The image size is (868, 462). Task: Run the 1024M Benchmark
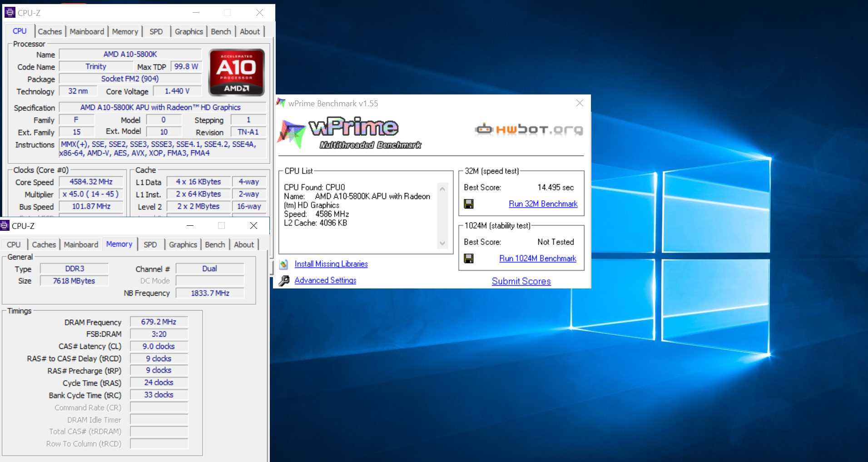(538, 258)
